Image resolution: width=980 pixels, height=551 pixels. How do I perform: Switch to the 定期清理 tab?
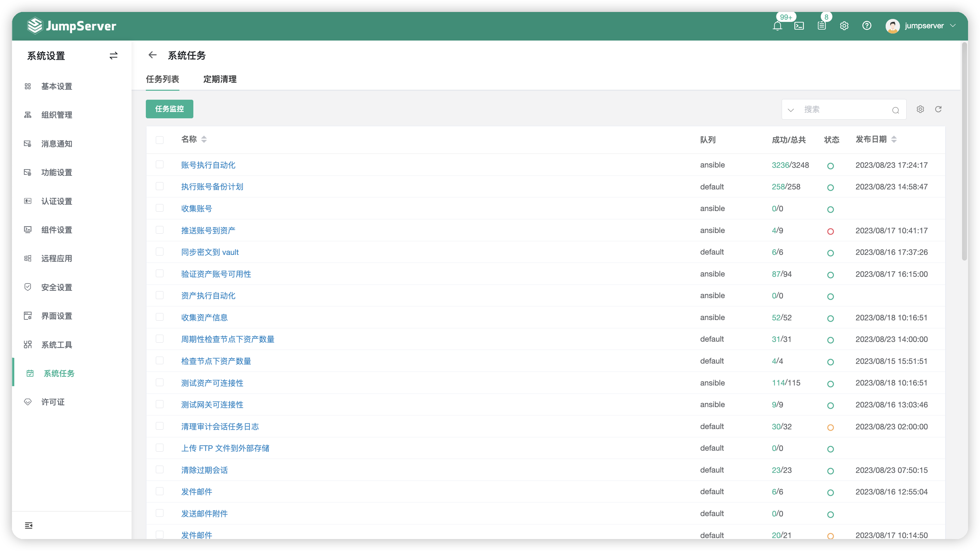tap(220, 79)
